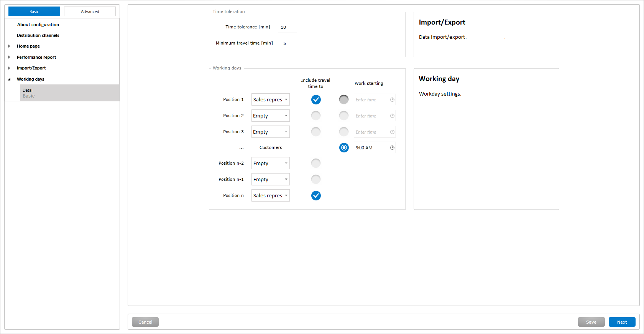Switch to the Advanced tab
644x334 pixels.
90,12
